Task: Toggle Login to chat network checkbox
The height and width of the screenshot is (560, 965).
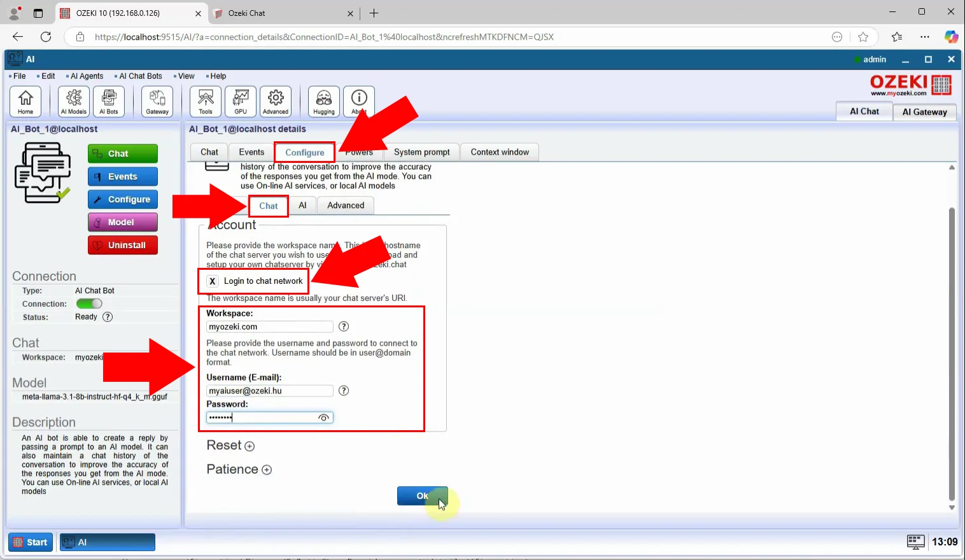Action: pos(213,281)
